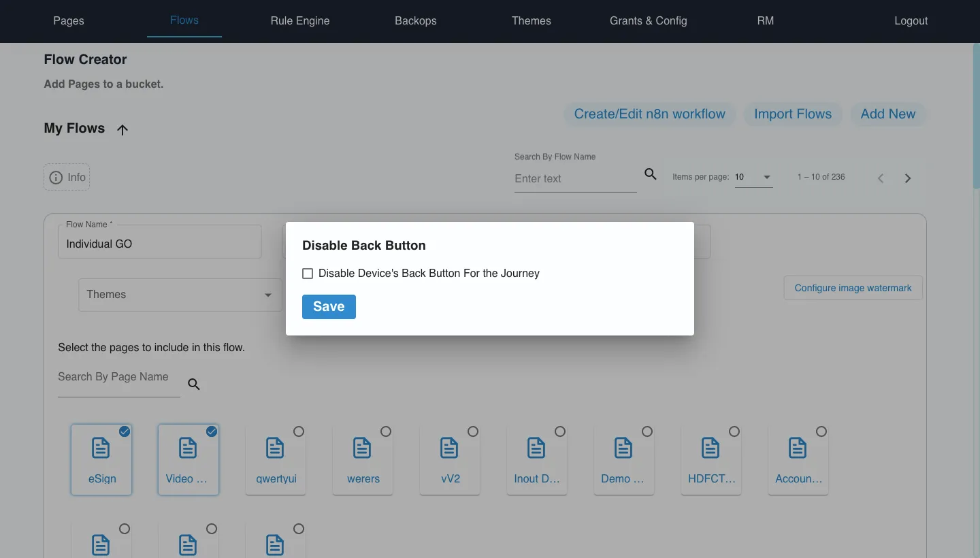980x558 pixels.
Task: Check Disable Device's Back Button checkbox
Action: click(x=308, y=274)
